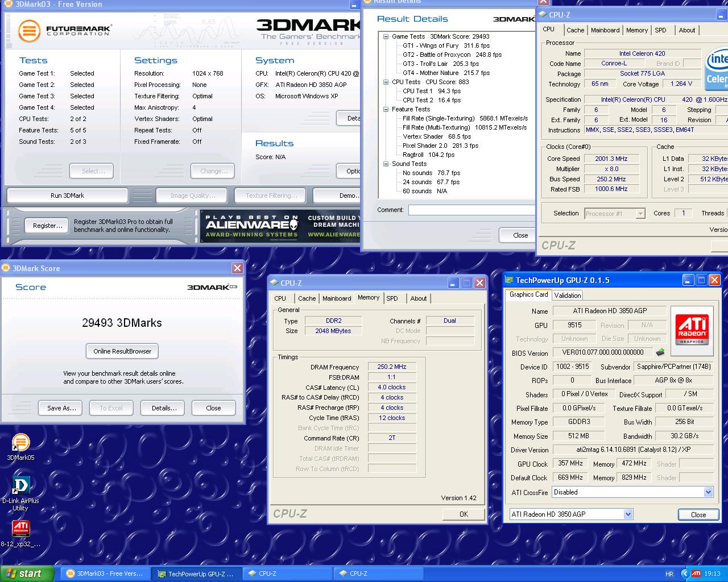Click the Image Quality button
This screenshot has height=582, width=728.
[193, 196]
